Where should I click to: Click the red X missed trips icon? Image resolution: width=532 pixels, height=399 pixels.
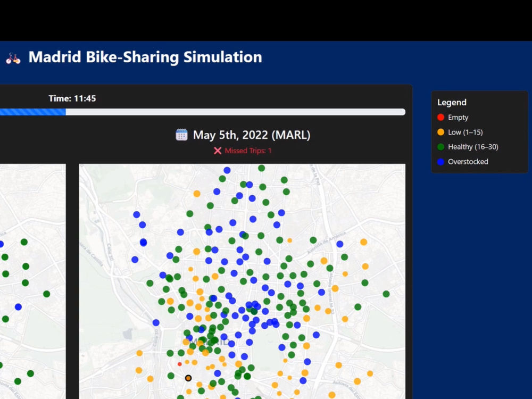pyautogui.click(x=218, y=151)
